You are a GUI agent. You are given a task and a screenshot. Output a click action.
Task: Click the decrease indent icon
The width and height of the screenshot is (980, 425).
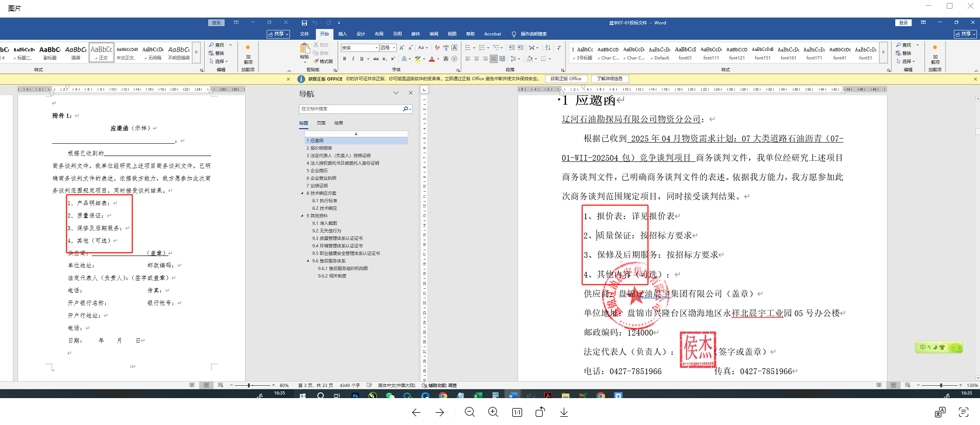(512, 48)
